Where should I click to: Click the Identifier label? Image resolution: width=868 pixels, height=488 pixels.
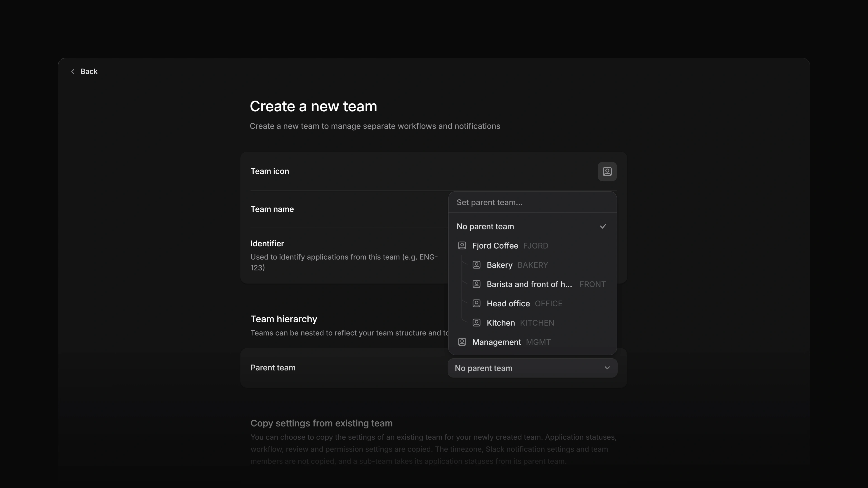(267, 244)
